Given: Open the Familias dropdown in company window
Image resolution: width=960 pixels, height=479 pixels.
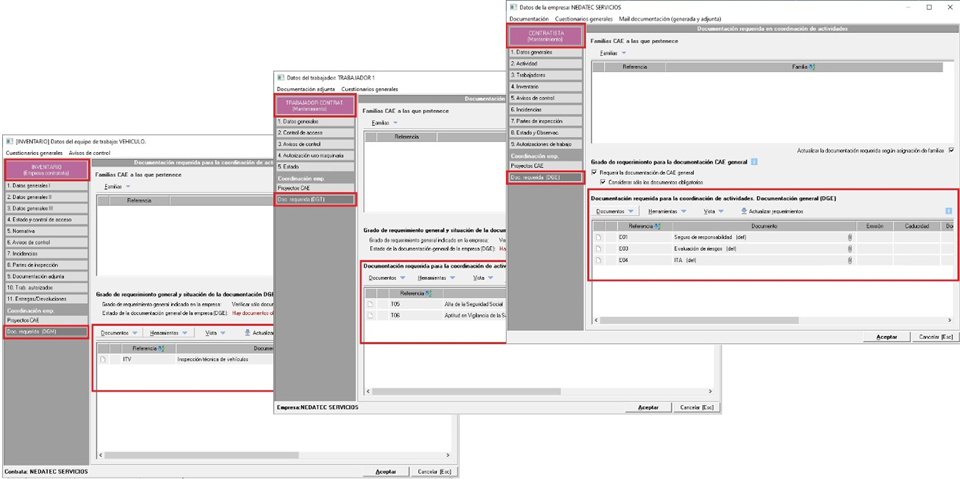Looking at the screenshot, I should click(613, 52).
